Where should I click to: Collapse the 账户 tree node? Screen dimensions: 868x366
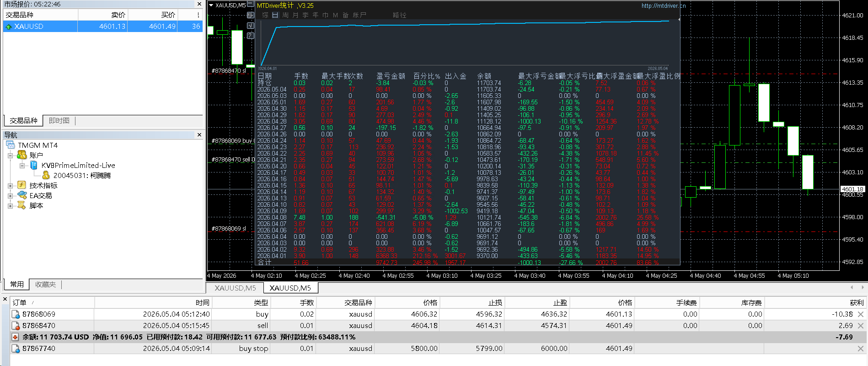point(10,156)
